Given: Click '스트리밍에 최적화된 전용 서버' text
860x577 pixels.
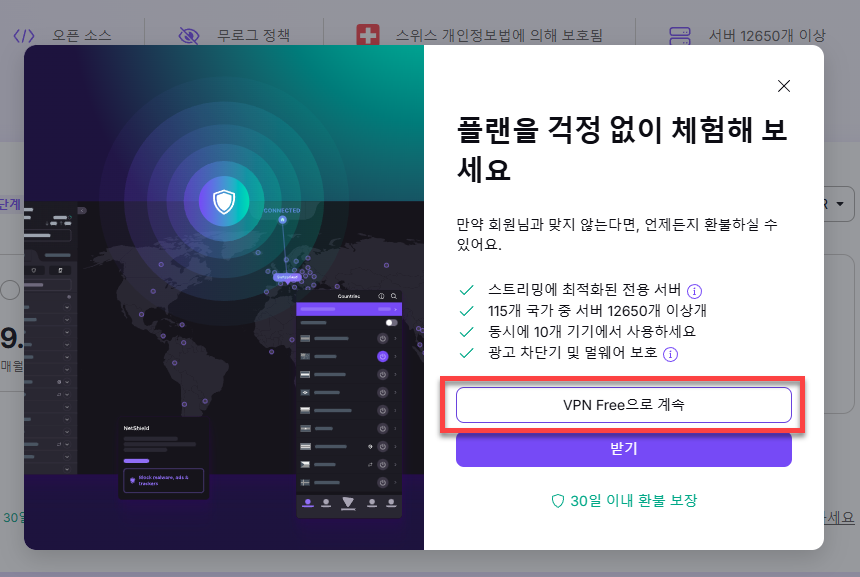Looking at the screenshot, I should pyautogui.click(x=584, y=290).
